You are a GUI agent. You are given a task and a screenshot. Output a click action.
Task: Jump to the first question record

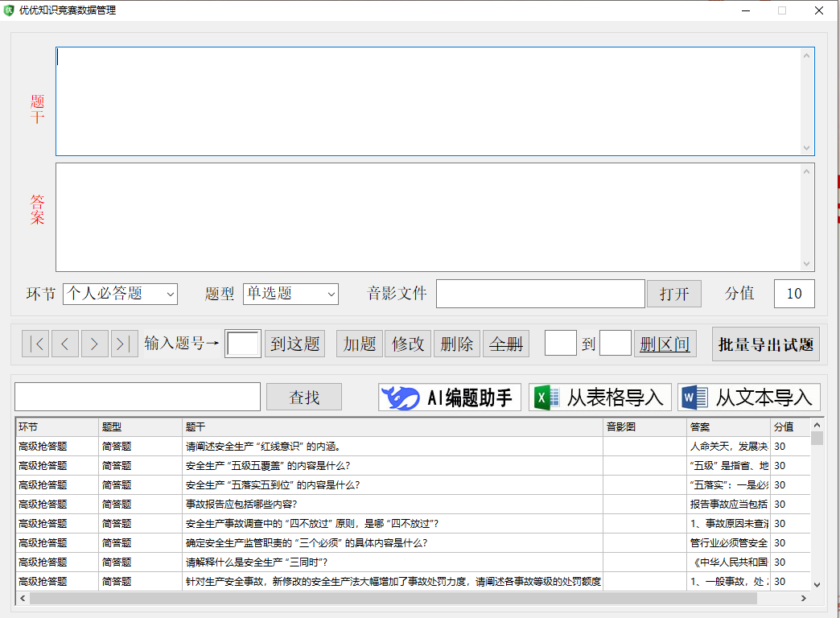tap(35, 344)
